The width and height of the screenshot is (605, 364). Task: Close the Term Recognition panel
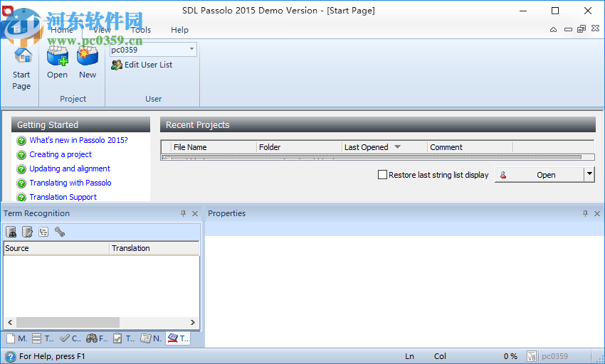(x=195, y=213)
